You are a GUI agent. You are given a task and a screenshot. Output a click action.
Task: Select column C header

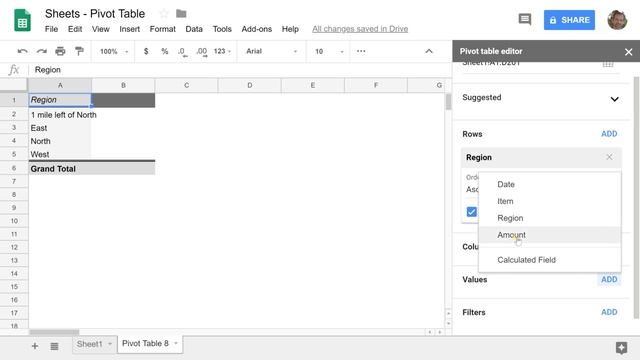pyautogui.click(x=187, y=85)
